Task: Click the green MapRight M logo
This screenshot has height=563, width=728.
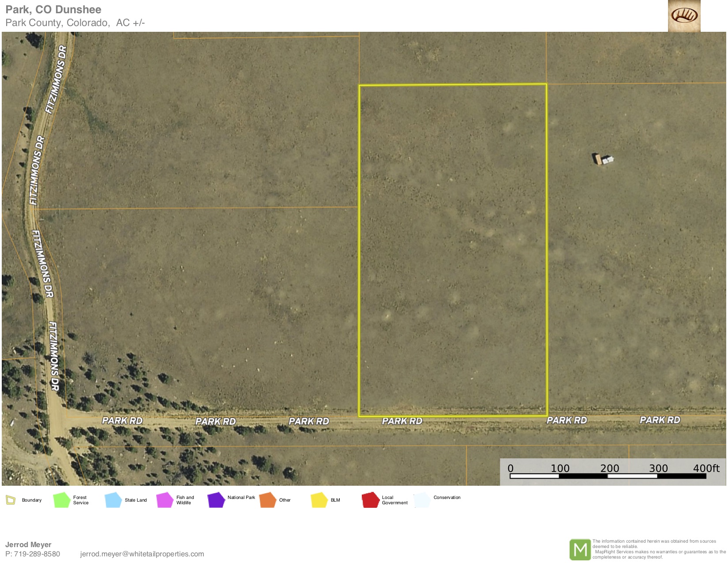Action: click(x=580, y=549)
